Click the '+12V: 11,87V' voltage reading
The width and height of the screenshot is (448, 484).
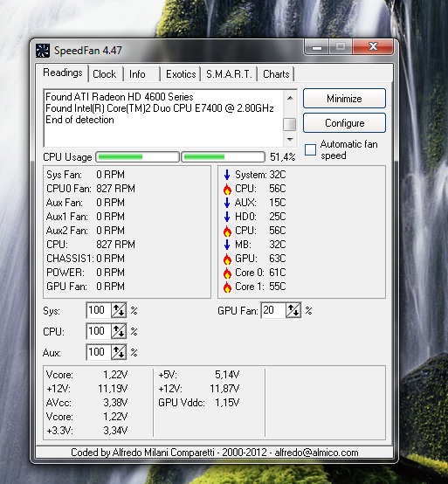coord(199,389)
